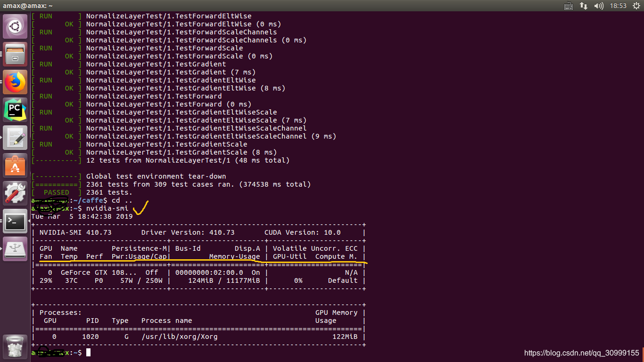Focus the Terminal launcher icon
The height and width of the screenshot is (362, 644).
tap(16, 221)
